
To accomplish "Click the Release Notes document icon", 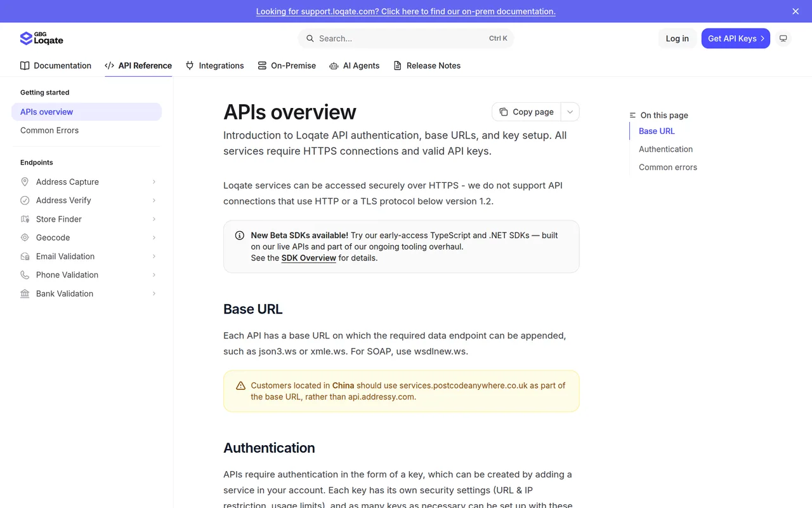I will point(398,65).
